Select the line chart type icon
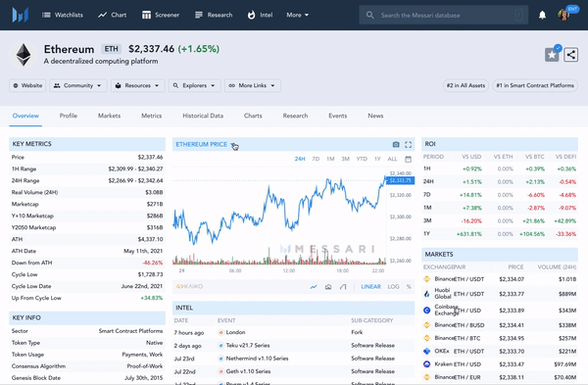The width and height of the screenshot is (588, 385). point(314,287)
